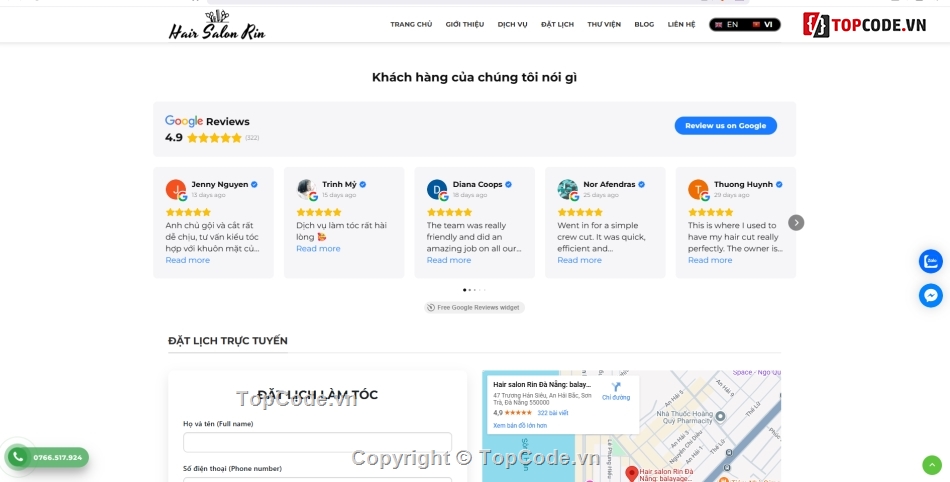Click verified badge next to Diana Coops
Image resolution: width=950 pixels, height=482 pixels.
[x=508, y=185]
